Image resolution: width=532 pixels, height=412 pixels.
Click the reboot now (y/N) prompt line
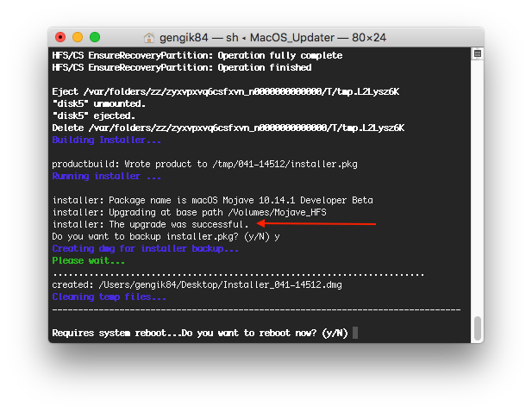tap(200, 333)
